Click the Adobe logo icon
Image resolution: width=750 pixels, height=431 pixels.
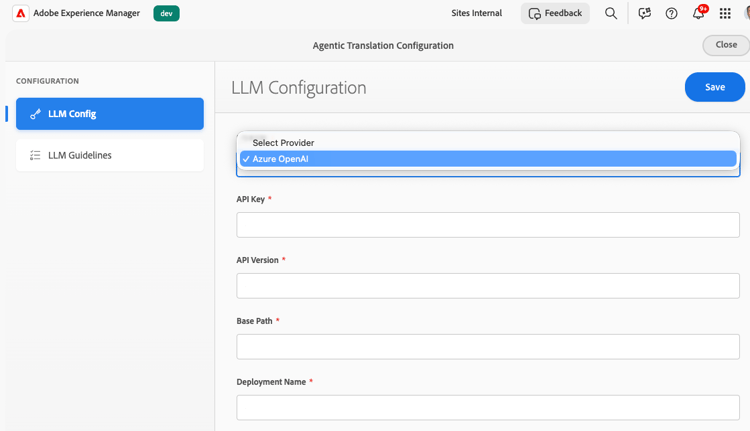click(x=21, y=13)
